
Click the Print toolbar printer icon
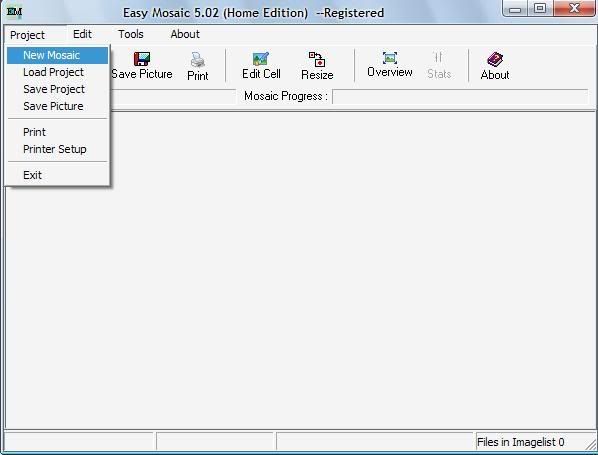point(198,60)
